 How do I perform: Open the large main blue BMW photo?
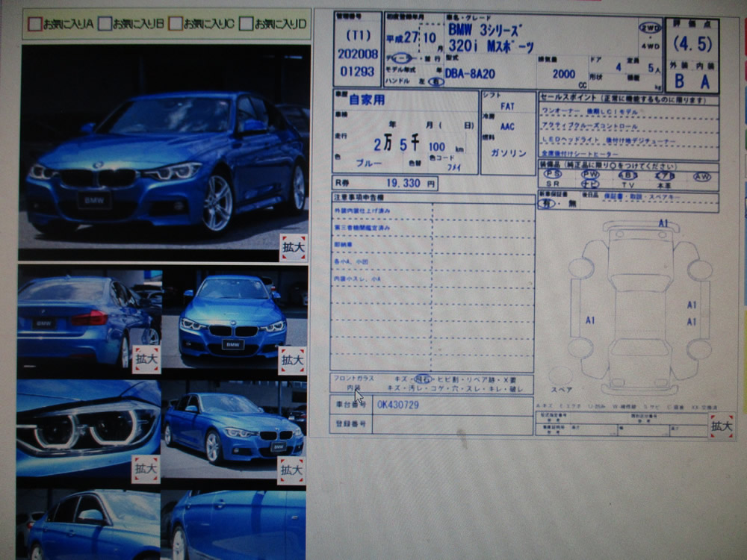(x=164, y=152)
